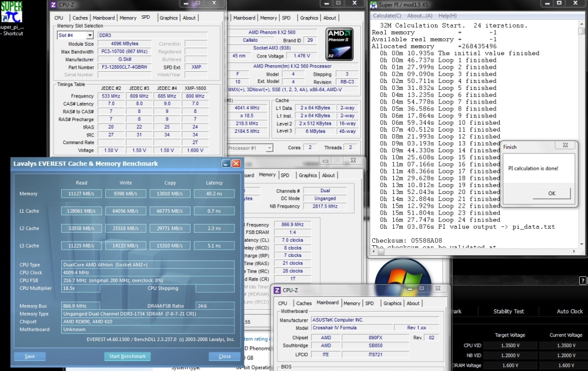Click OK in the Finish dialog
This screenshot has width=588, height=371.
coord(552,193)
